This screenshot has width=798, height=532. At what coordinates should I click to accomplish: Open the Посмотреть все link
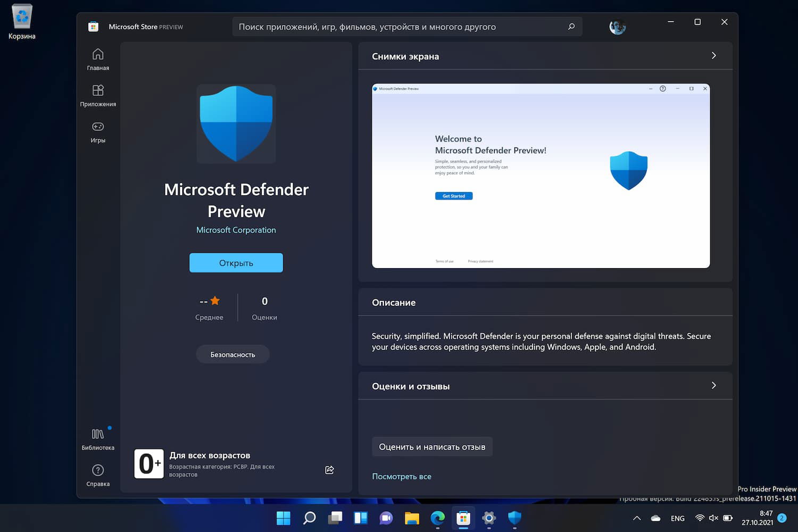click(x=402, y=477)
